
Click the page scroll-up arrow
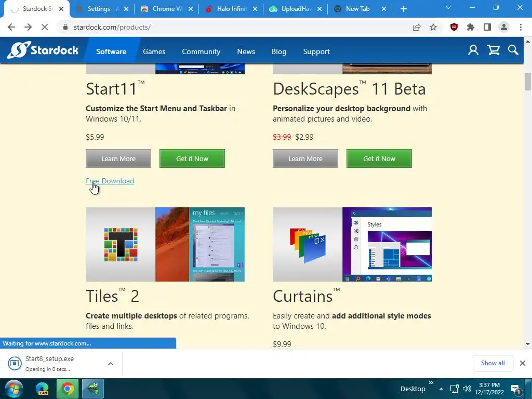(528, 42)
